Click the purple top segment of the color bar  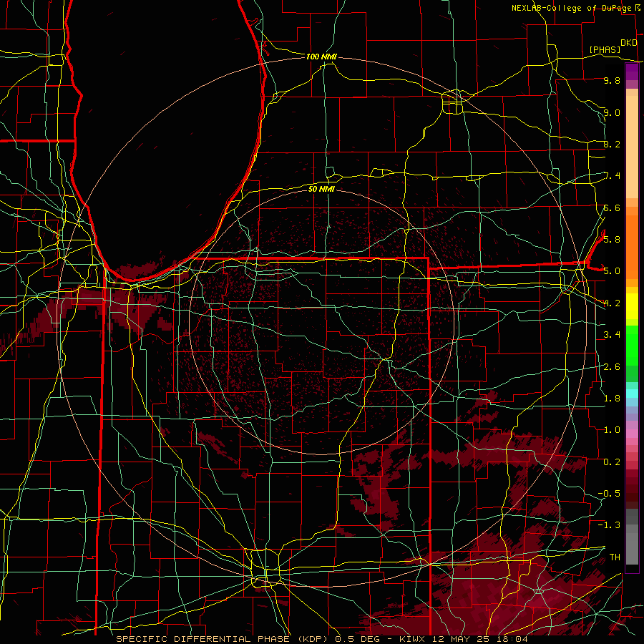coord(632,72)
